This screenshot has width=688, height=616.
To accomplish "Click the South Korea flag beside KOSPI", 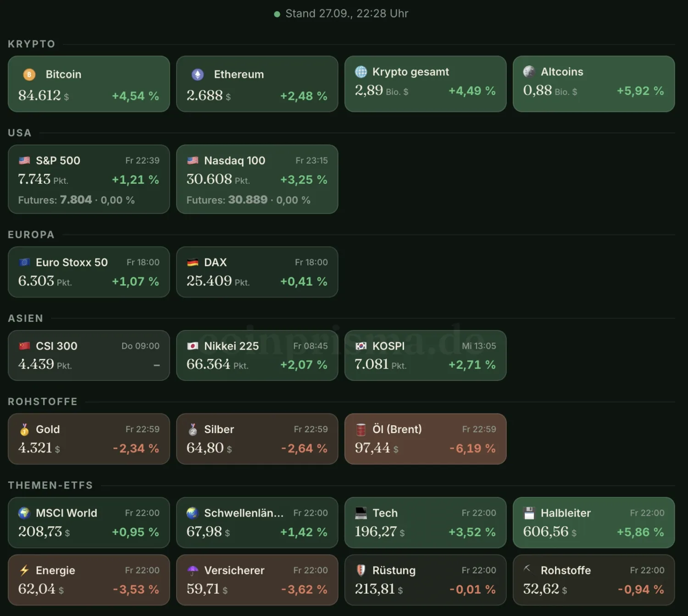I will click(361, 346).
